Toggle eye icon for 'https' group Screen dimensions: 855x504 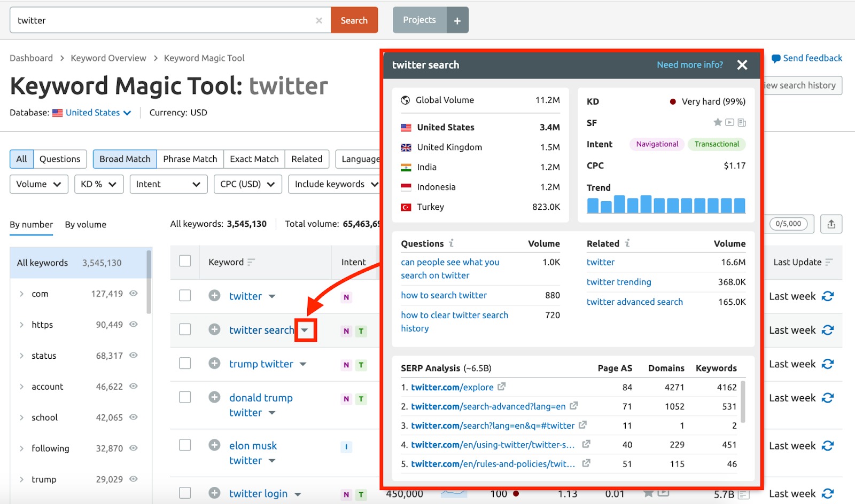tap(134, 324)
